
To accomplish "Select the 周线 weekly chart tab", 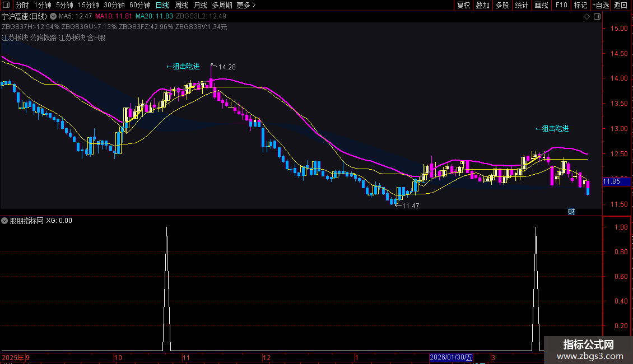I will pos(181,5).
